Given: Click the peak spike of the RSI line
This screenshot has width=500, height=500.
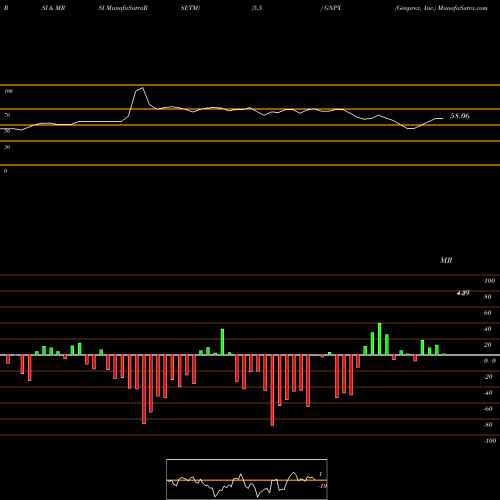Looking at the screenshot, I should click(x=143, y=88).
